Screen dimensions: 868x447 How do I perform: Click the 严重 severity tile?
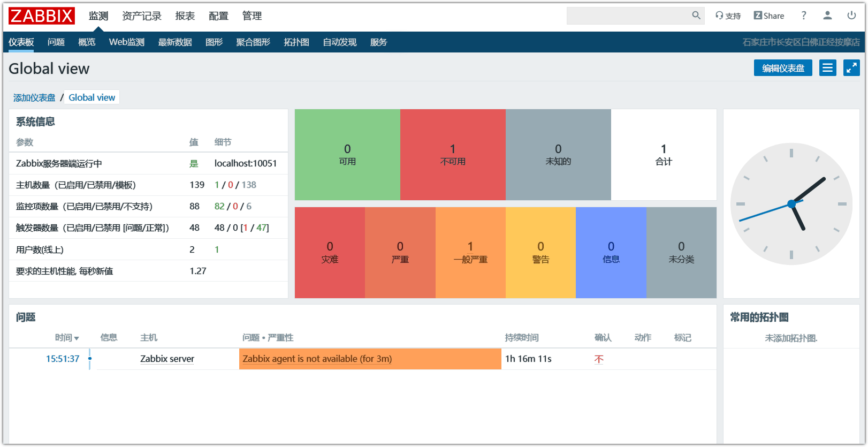(x=400, y=253)
